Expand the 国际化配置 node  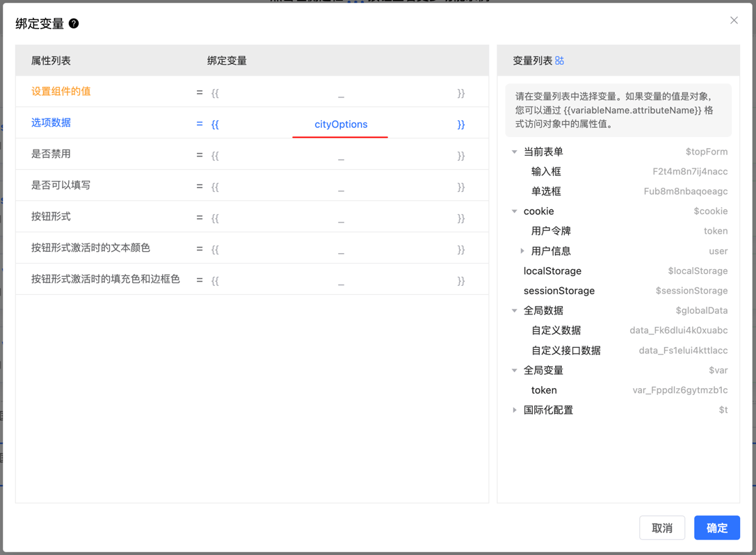tap(515, 410)
